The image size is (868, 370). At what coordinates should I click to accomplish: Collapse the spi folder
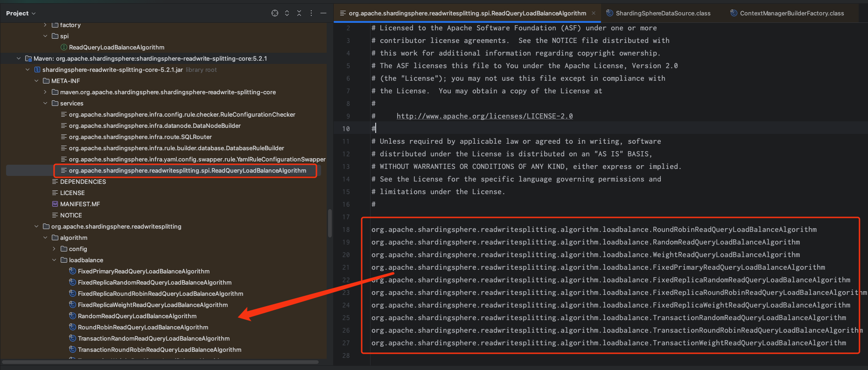[45, 36]
